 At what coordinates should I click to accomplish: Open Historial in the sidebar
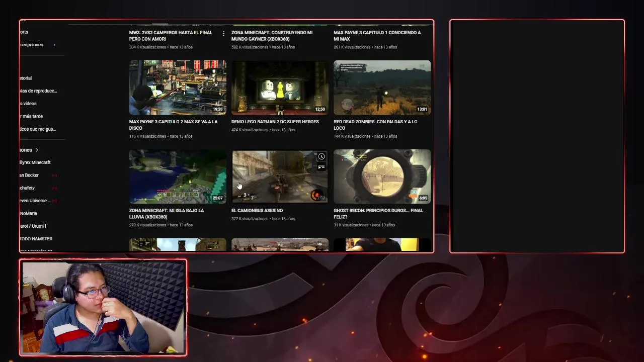click(26, 78)
